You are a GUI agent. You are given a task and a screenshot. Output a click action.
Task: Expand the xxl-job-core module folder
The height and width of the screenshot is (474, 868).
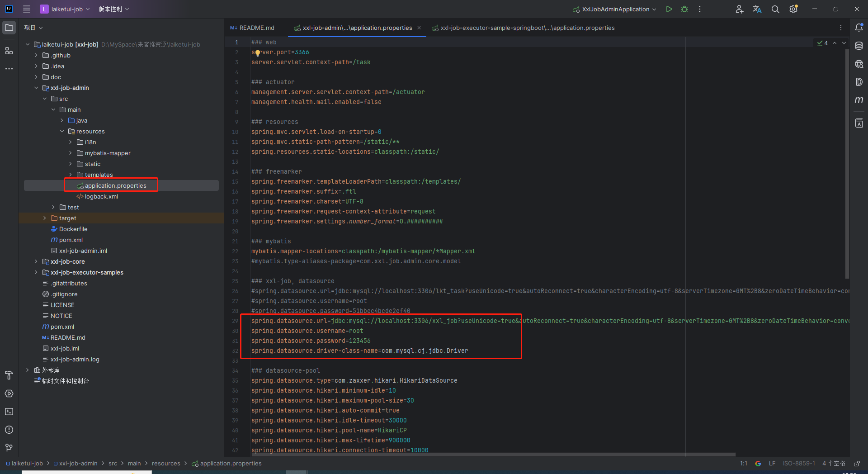point(36,261)
